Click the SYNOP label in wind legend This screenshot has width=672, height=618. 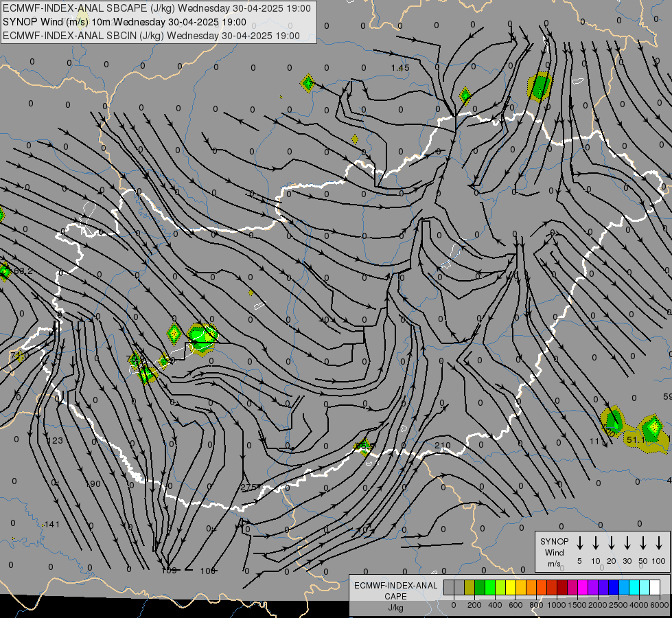[554, 541]
